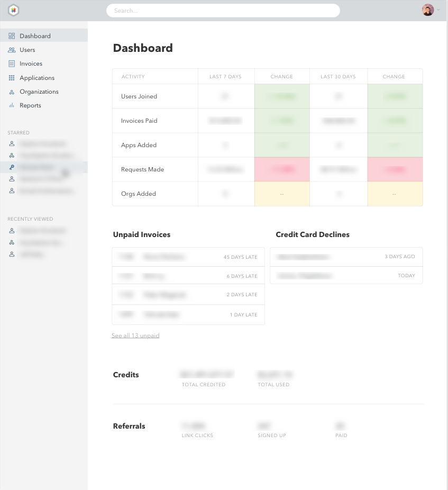The height and width of the screenshot is (490, 448).
Task: Click the app logo icon top-left
Action: (x=14, y=10)
